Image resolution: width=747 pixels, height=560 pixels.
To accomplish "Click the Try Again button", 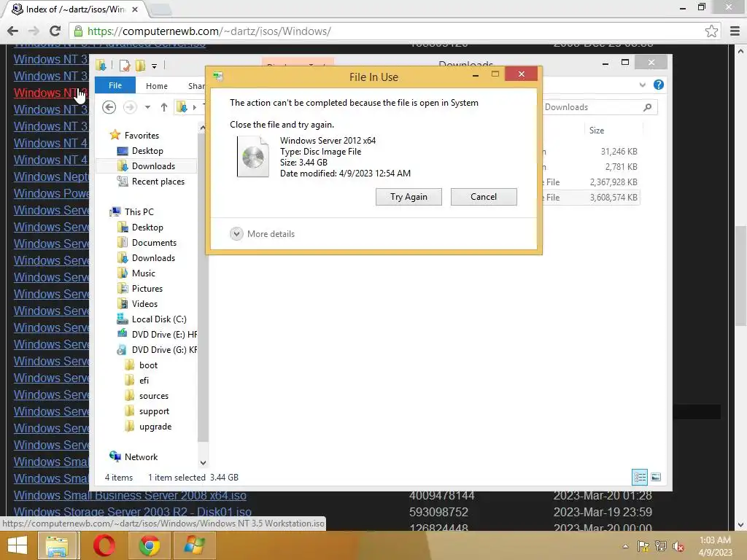I will [x=409, y=197].
